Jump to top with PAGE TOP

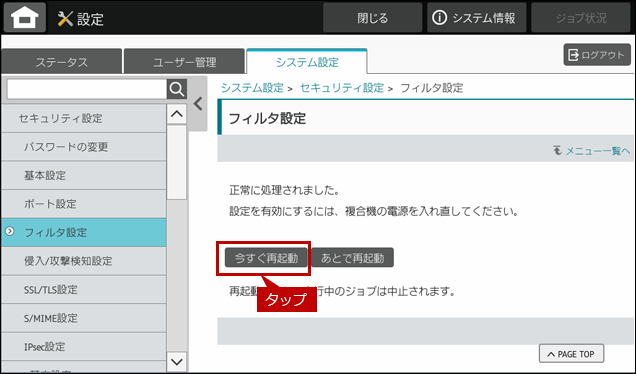[x=571, y=354]
